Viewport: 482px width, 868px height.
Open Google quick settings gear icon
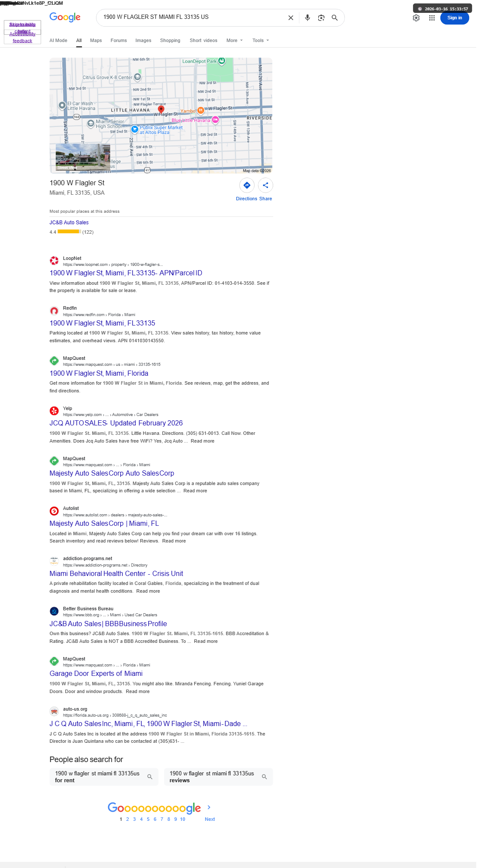[416, 18]
